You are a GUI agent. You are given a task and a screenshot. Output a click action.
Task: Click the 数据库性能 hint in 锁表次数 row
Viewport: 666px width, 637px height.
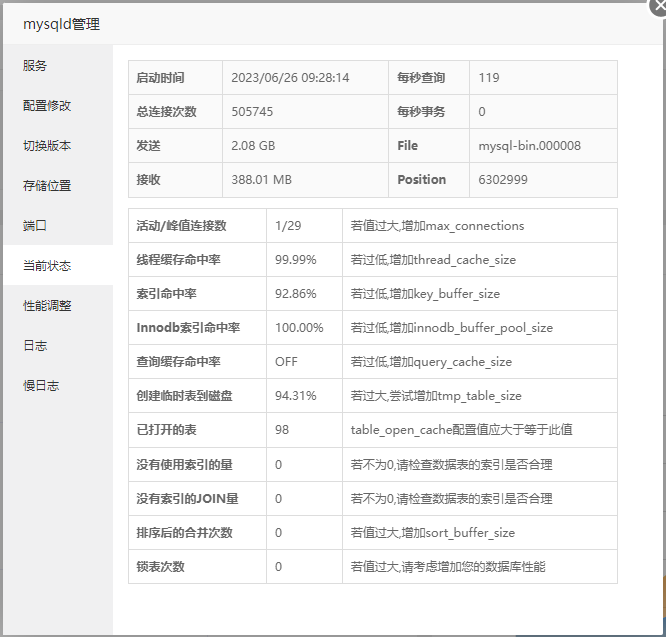click(x=448, y=567)
